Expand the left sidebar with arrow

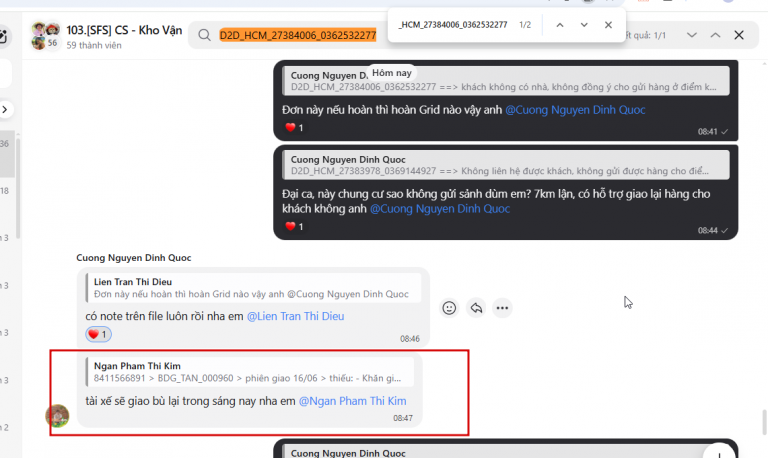(x=5, y=109)
